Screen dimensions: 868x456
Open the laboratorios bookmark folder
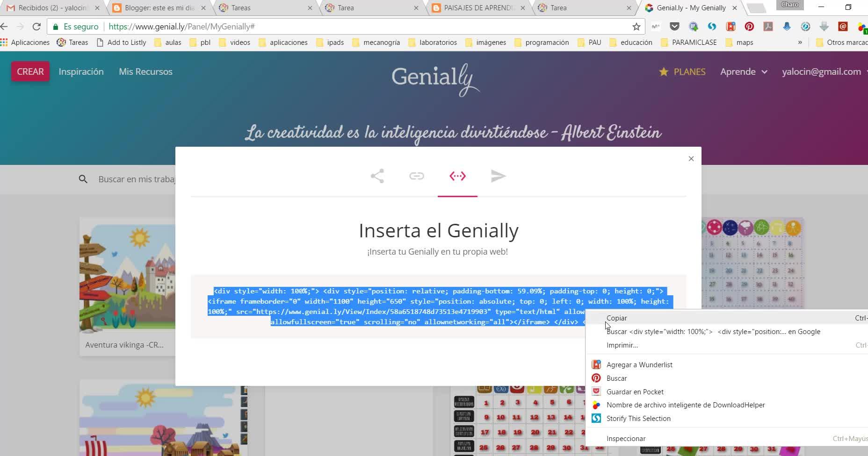[433, 43]
